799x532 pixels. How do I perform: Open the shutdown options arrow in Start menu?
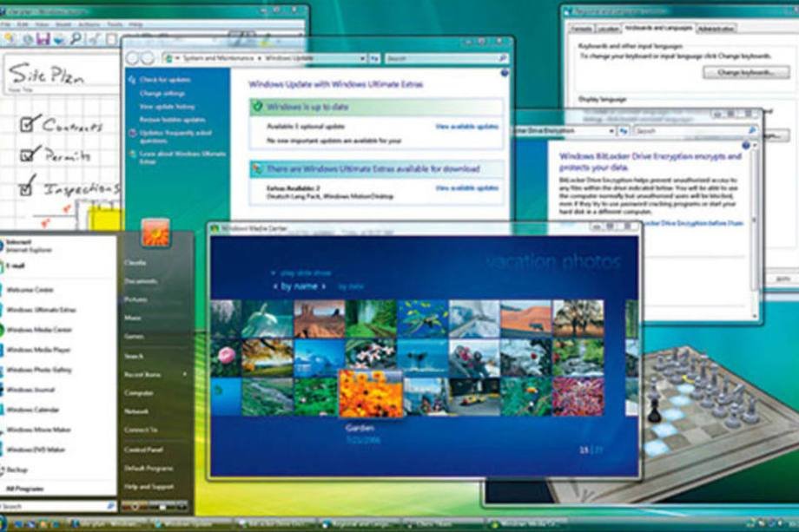tap(181, 507)
